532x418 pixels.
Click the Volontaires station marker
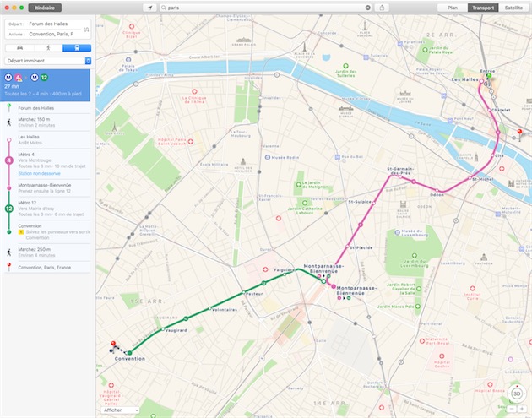209,308
